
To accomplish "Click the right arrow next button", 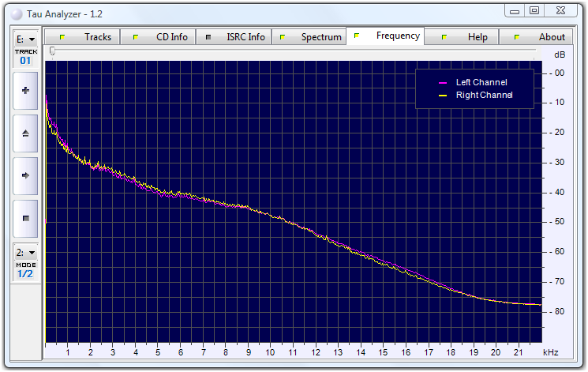I will pos(25,175).
